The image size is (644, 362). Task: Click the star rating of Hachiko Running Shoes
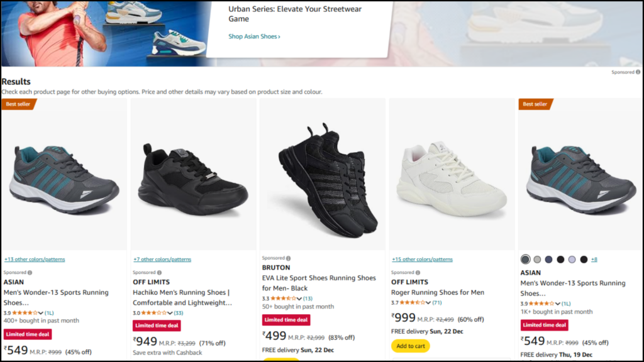point(153,313)
